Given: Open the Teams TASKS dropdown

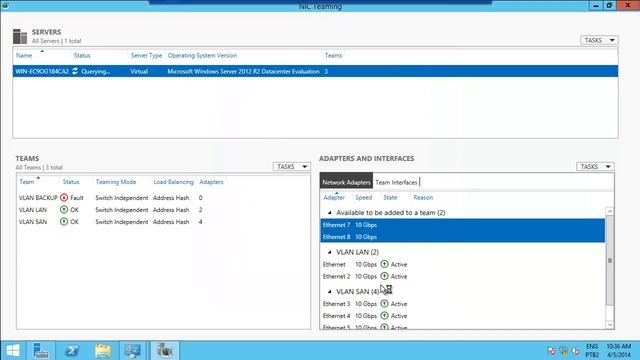Looking at the screenshot, I should pos(291,167).
